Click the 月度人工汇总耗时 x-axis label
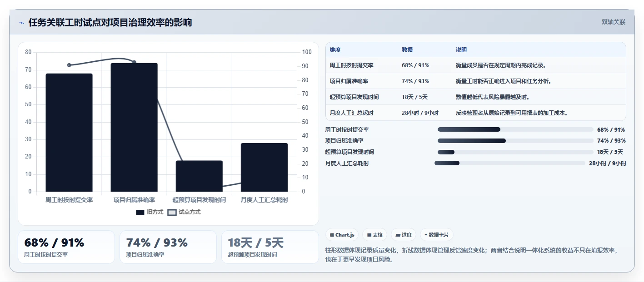The height and width of the screenshot is (282, 644). tap(264, 200)
